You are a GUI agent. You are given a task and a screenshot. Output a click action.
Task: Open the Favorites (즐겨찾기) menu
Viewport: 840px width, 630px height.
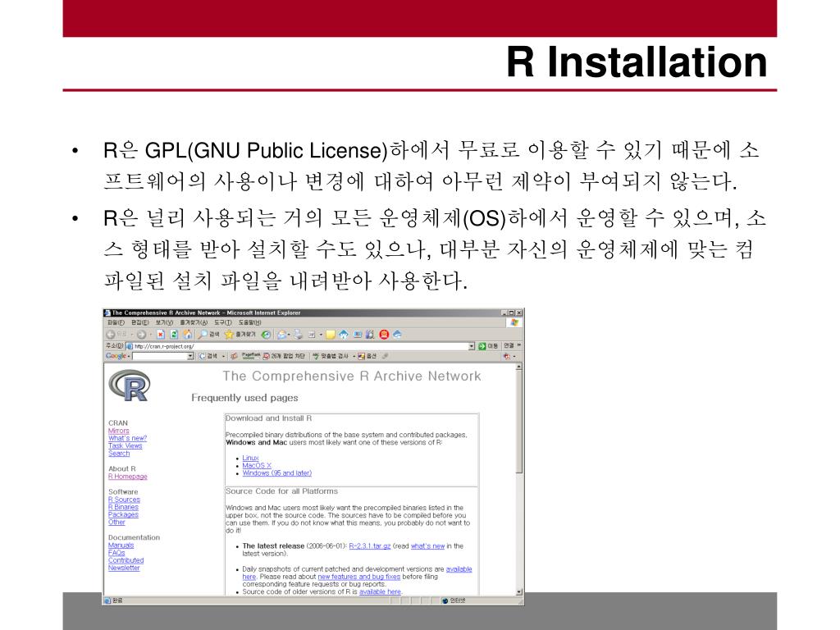(194, 322)
